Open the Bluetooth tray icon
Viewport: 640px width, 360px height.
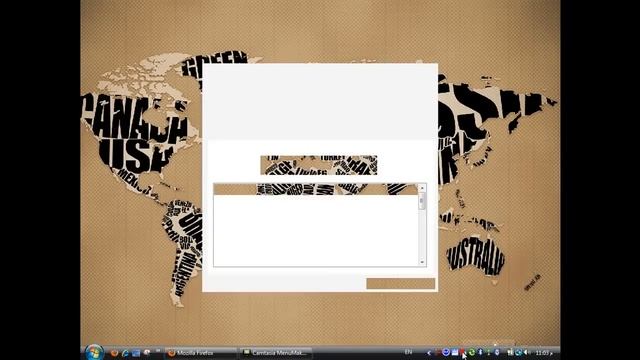point(480,352)
